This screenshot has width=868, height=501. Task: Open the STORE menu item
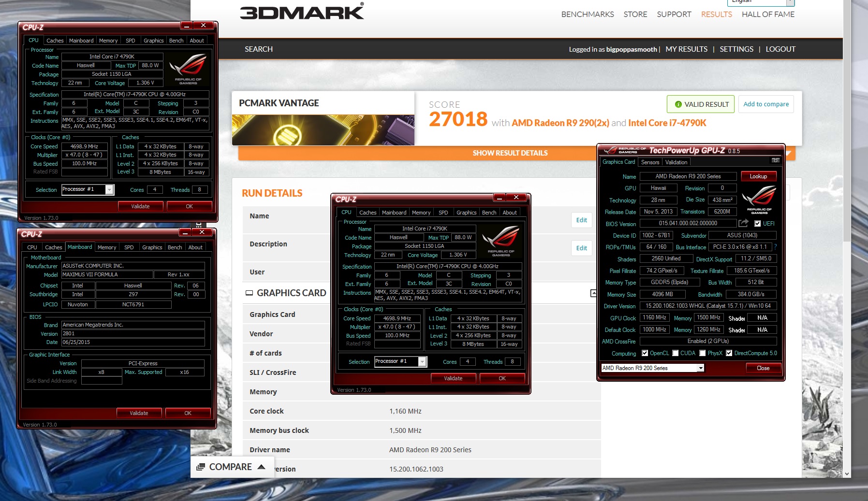635,14
